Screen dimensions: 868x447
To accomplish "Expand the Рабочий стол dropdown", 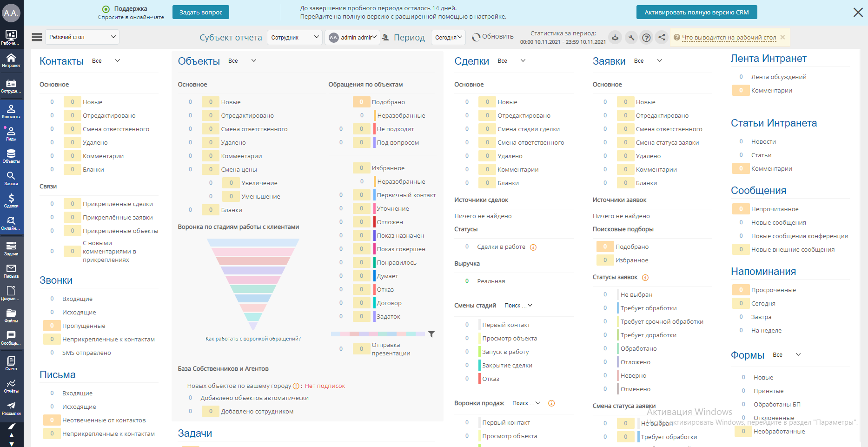I will pos(82,37).
